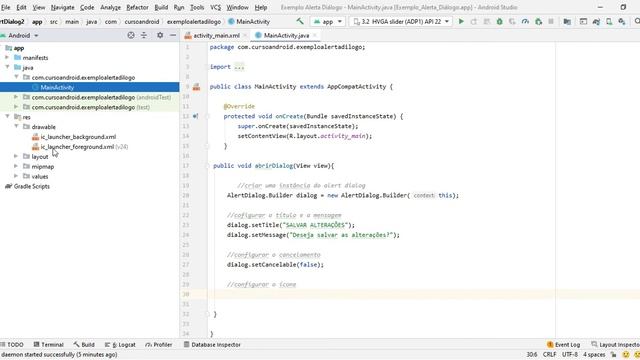Click the Attach Debugger to Android Process icon

(x=538, y=21)
